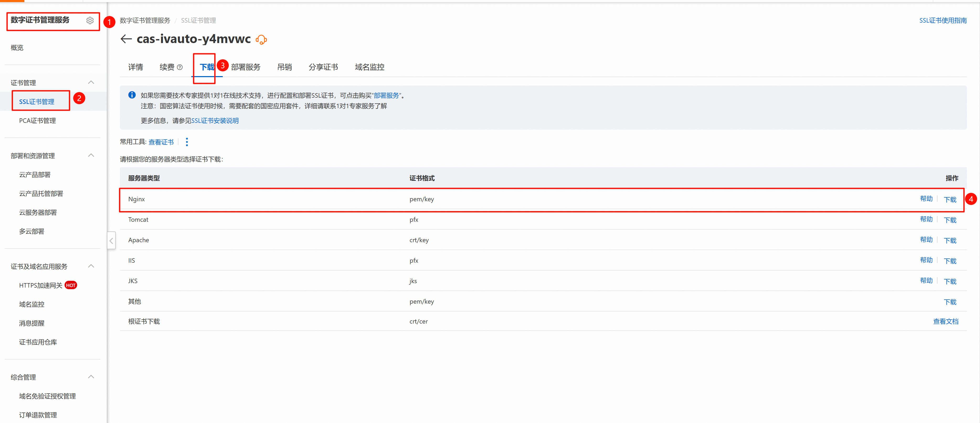Open the three-dot more tools menu
The width and height of the screenshot is (980, 423).
point(187,142)
